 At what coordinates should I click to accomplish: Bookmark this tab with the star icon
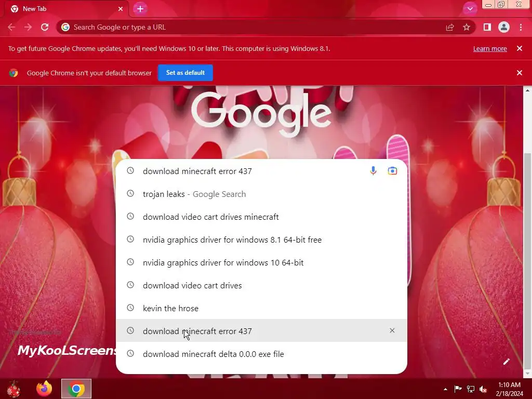[x=467, y=27]
